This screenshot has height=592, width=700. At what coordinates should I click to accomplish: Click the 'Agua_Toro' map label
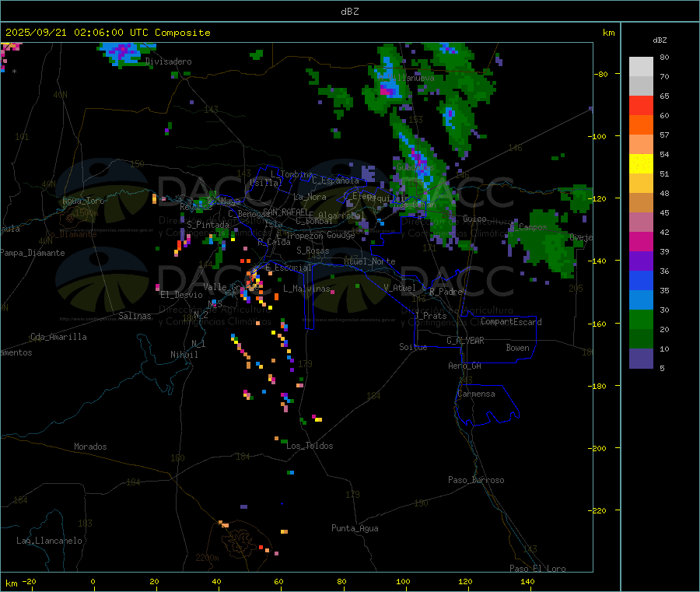click(83, 201)
